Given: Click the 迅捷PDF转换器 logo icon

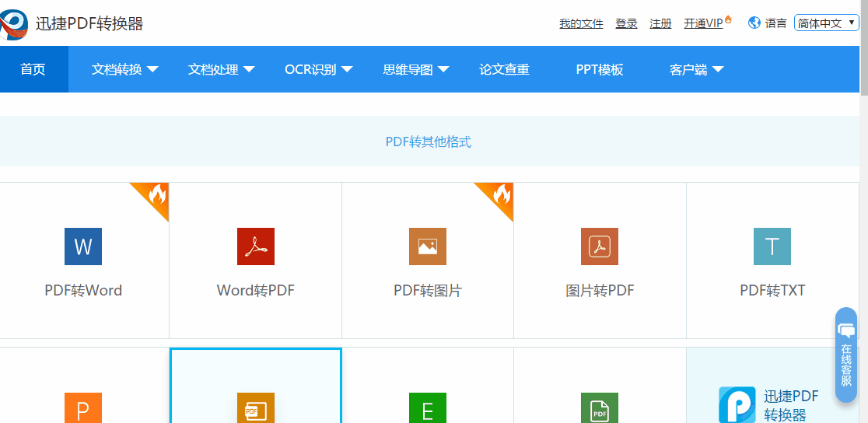Looking at the screenshot, I should (14, 23).
